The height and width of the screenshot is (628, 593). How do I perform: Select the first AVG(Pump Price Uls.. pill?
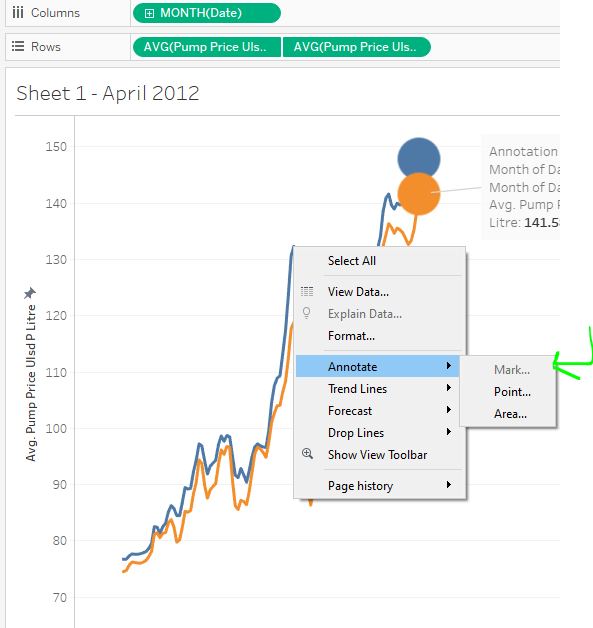[207, 47]
